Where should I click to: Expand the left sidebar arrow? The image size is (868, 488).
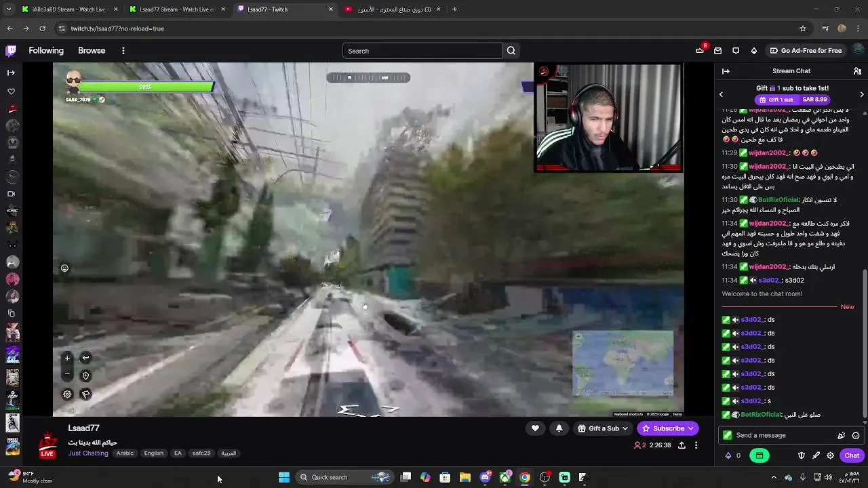[11, 72]
